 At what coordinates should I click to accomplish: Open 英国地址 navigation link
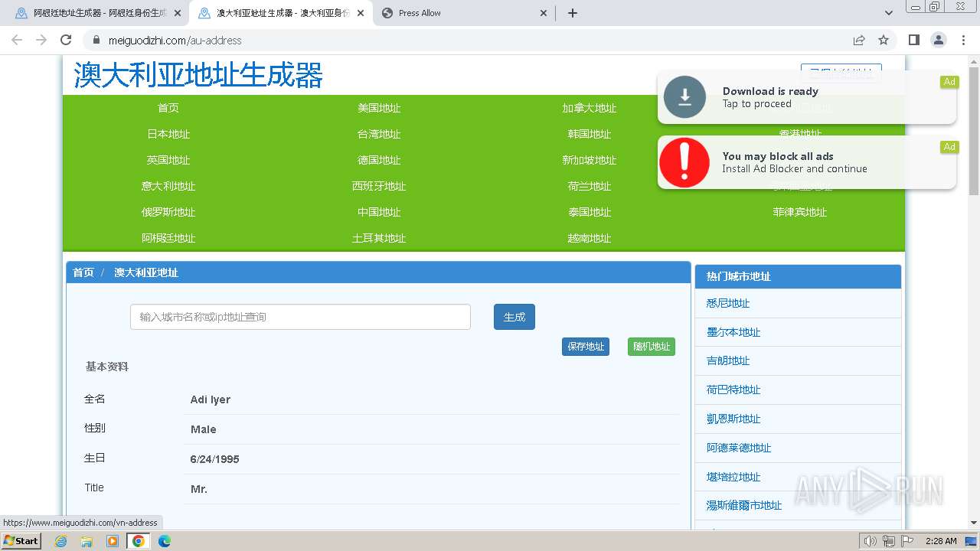point(168,160)
